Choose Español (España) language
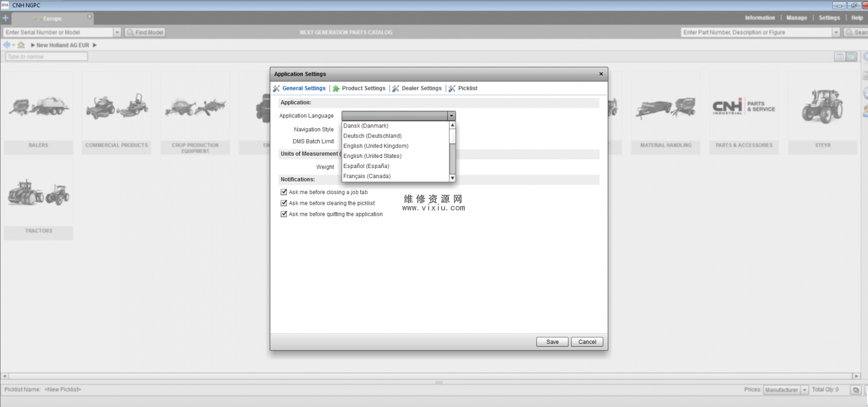The width and height of the screenshot is (868, 407). (x=395, y=166)
